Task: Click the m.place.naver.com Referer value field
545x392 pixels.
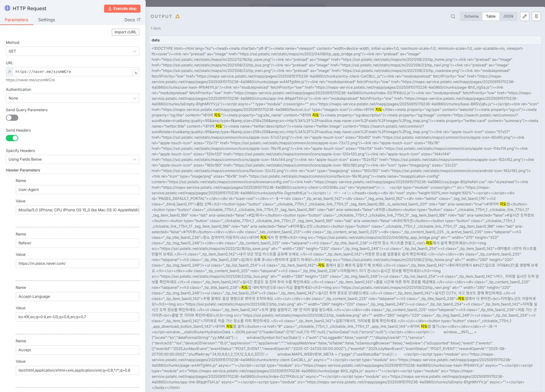Action: tap(78, 263)
